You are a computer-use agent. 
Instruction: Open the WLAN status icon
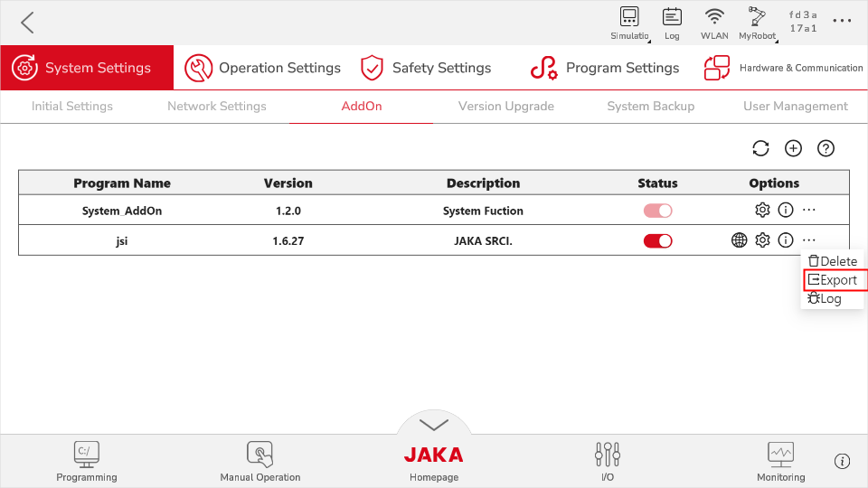(x=714, y=23)
